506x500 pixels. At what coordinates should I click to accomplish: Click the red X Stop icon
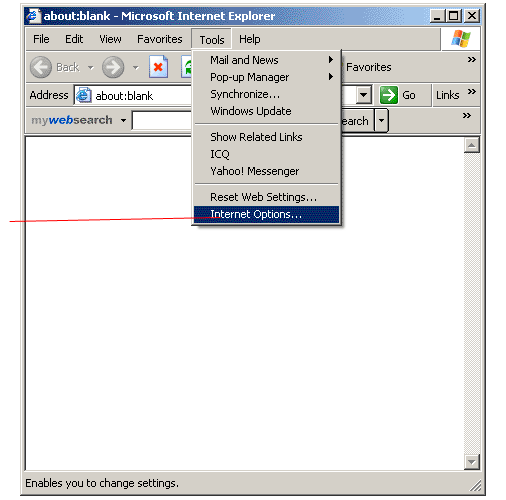point(158,67)
